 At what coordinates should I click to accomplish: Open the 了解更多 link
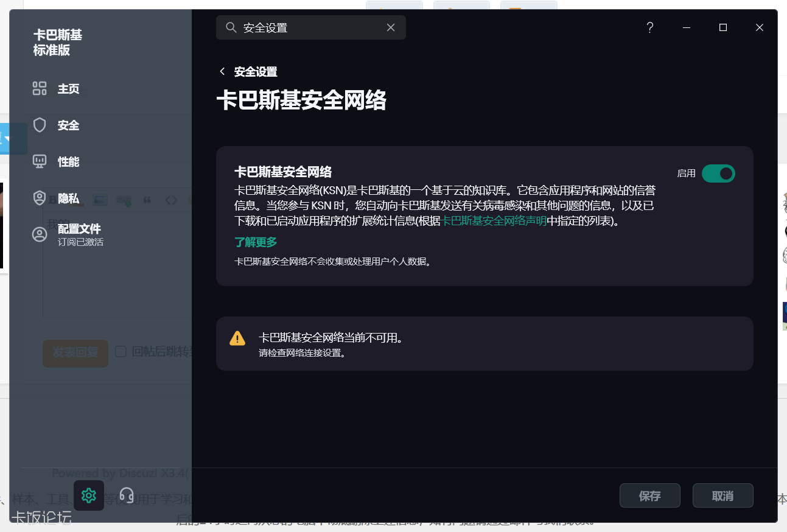256,242
